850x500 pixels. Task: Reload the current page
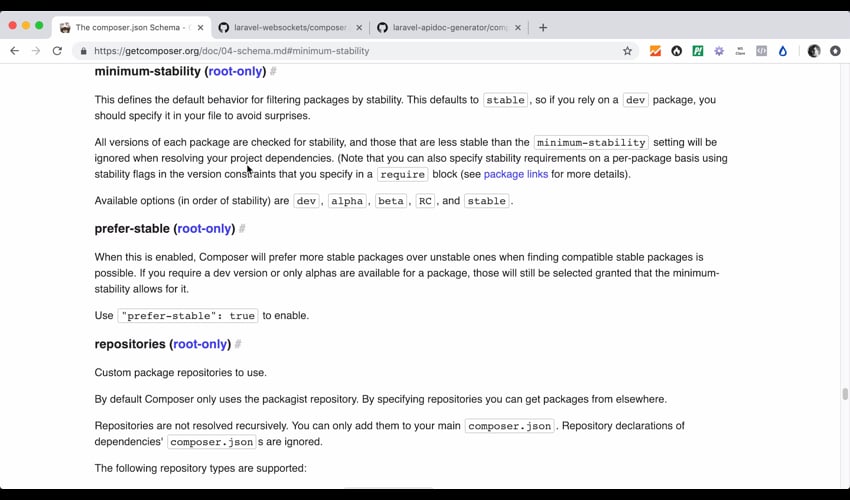click(x=57, y=51)
